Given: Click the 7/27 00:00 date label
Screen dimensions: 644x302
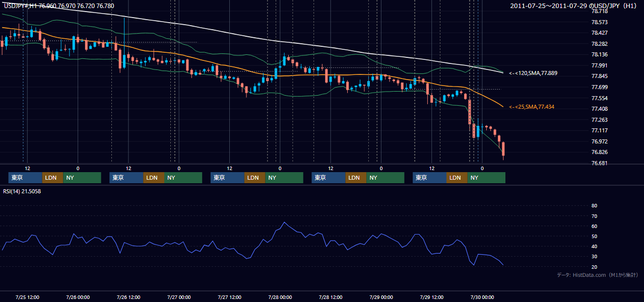Looking at the screenshot, I should pos(179,297).
